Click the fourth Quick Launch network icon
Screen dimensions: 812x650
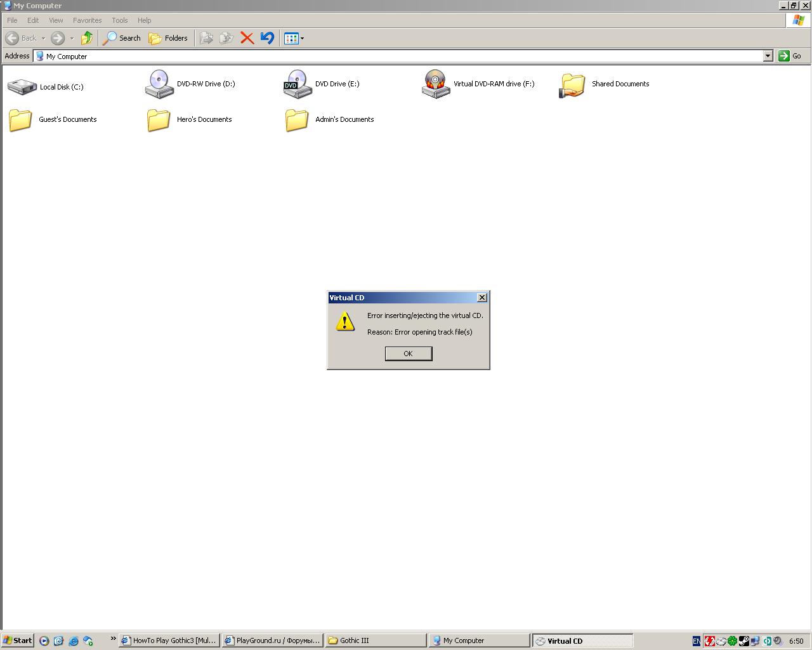[x=88, y=641]
